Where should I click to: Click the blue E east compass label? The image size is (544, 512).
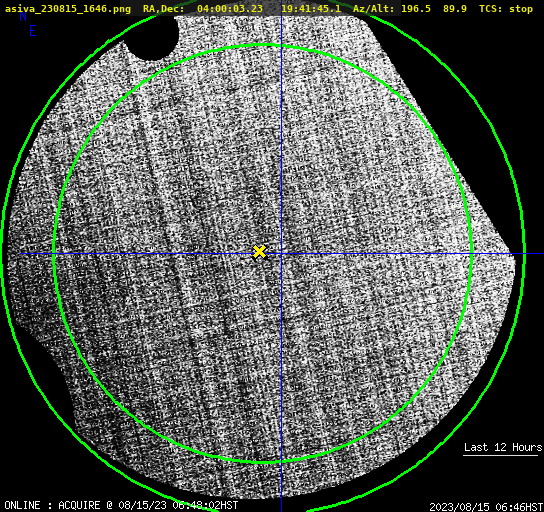(x=33, y=31)
